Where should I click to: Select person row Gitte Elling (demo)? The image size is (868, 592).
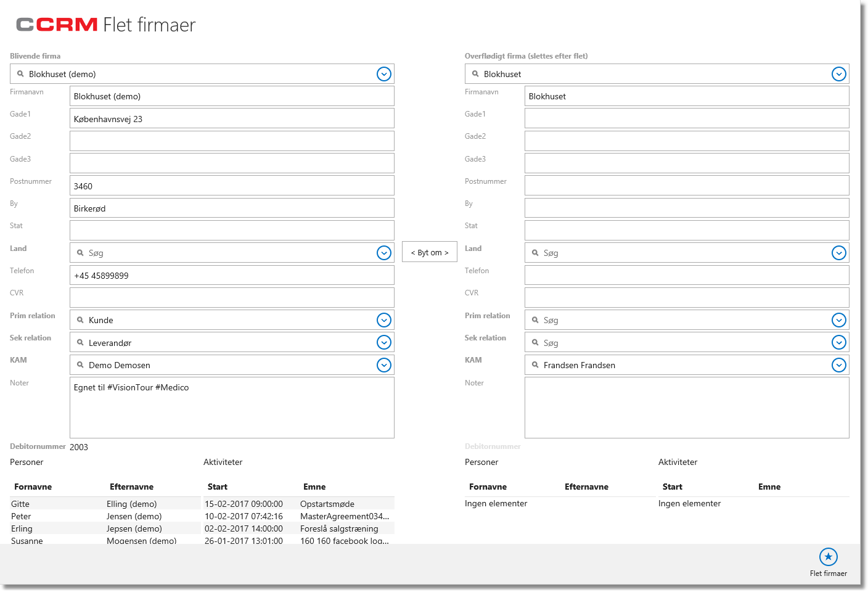click(105, 504)
